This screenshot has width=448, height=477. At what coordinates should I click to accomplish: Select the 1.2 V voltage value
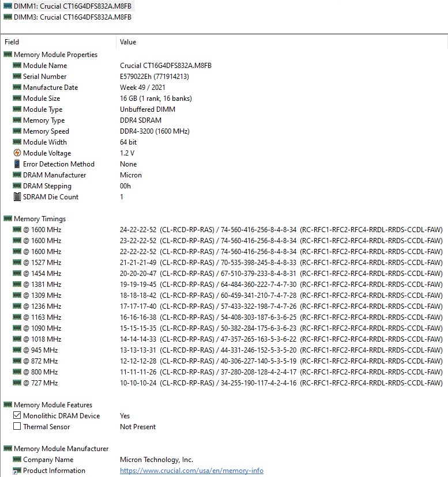[127, 153]
